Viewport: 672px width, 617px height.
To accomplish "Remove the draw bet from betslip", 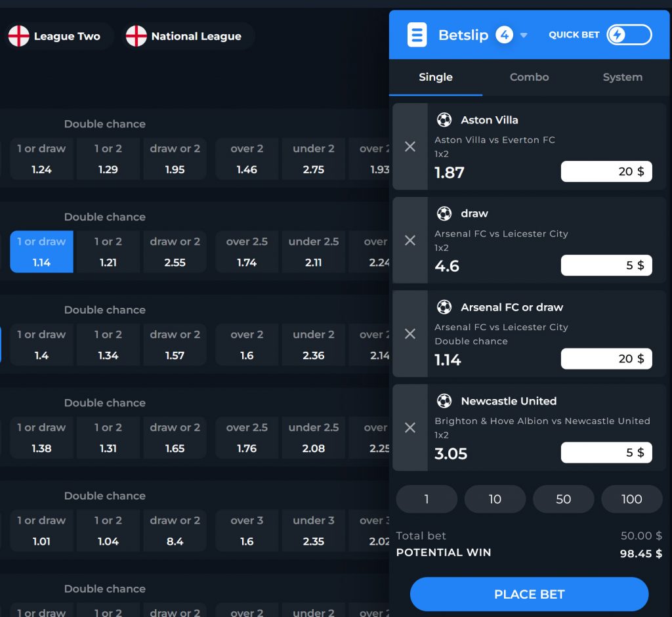I will (410, 240).
